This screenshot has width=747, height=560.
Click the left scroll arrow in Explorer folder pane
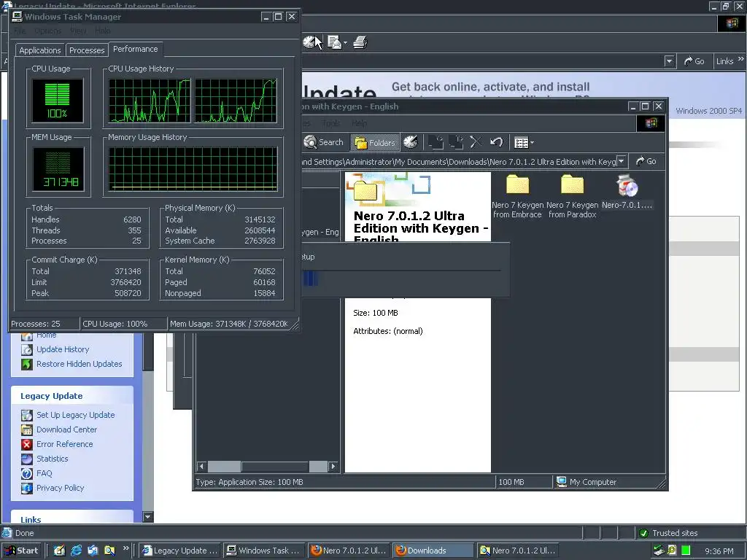click(x=201, y=466)
